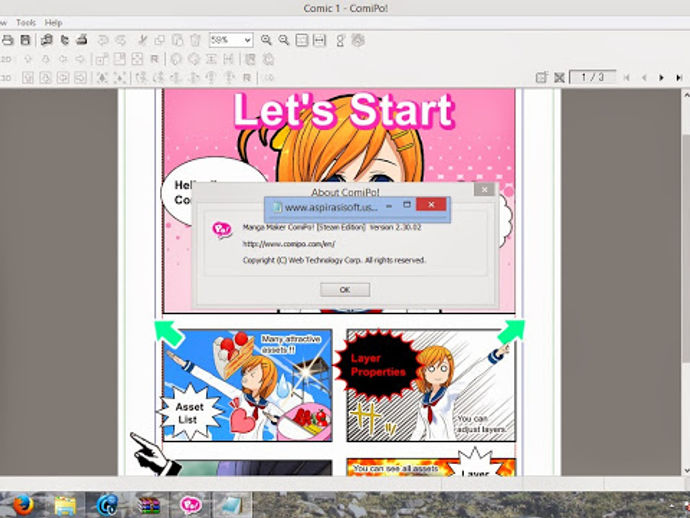The image size is (690, 518).
Task: Click the down arrow in the 2D row
Action: [45, 59]
